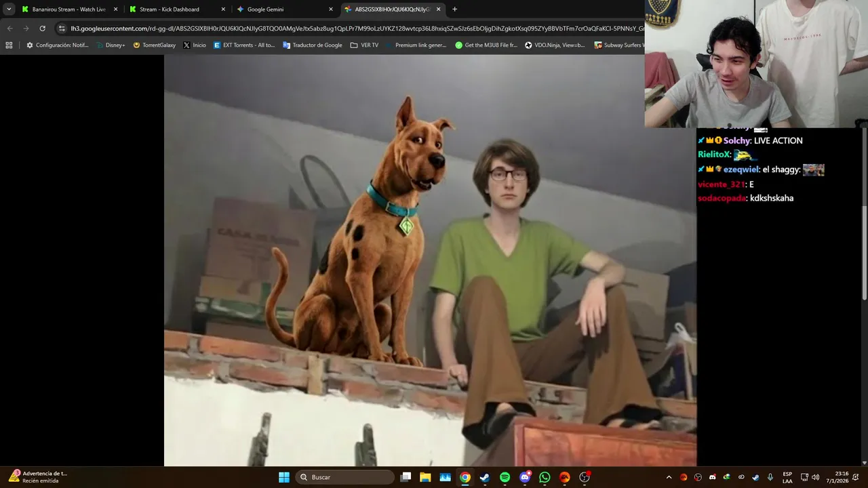Open WhatsApp from the taskbar
868x488 pixels.
click(545, 477)
